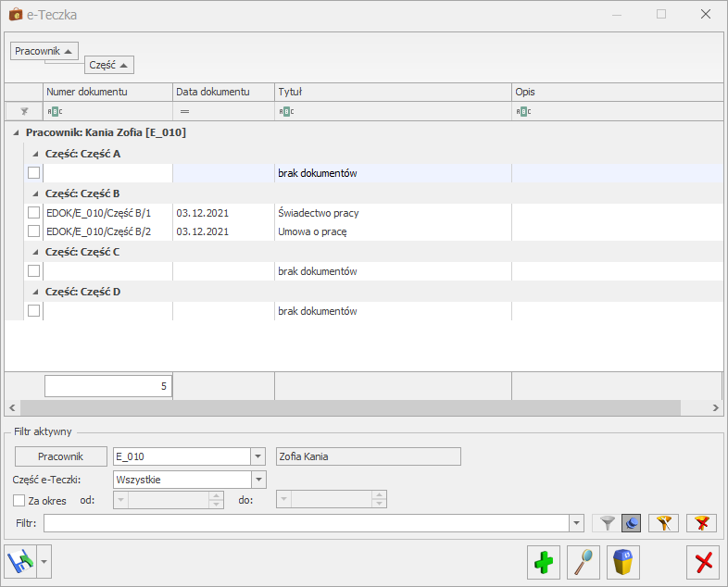The image size is (728, 587).
Task: Click the e-Teczka briefcase title bar icon
Action: tap(16, 15)
